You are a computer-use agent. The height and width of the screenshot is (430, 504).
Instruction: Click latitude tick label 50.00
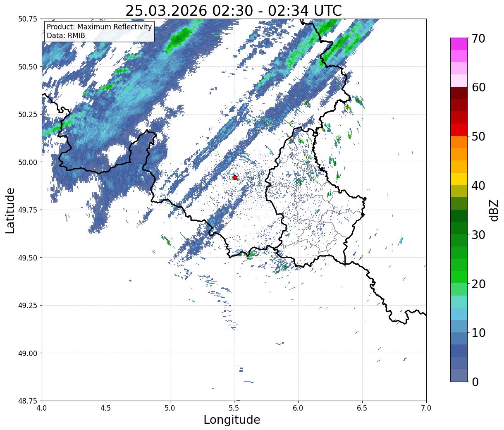point(28,162)
